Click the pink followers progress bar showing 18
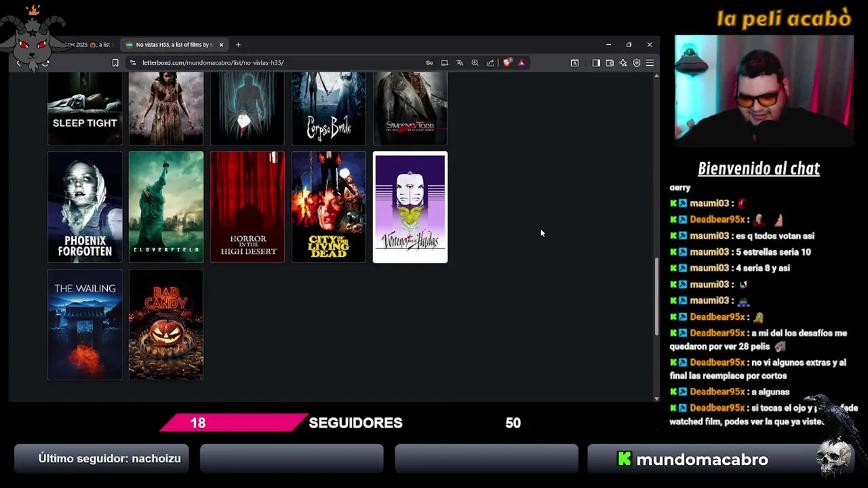Screen dimensions: 868x488 pyautogui.click(x=233, y=423)
